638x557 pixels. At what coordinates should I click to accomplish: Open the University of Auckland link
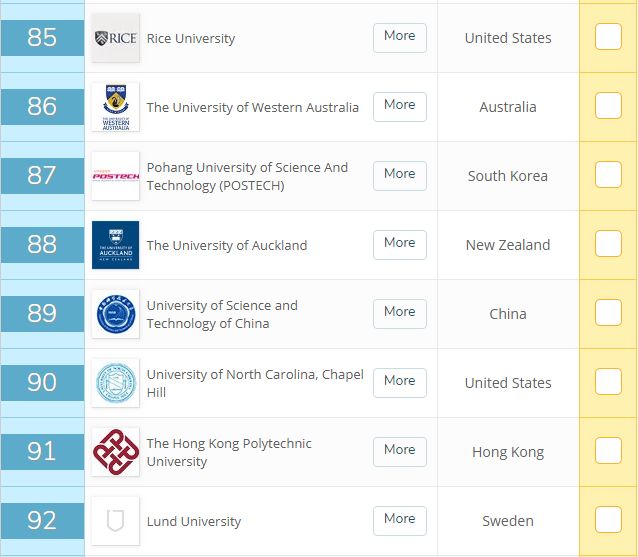[227, 246]
